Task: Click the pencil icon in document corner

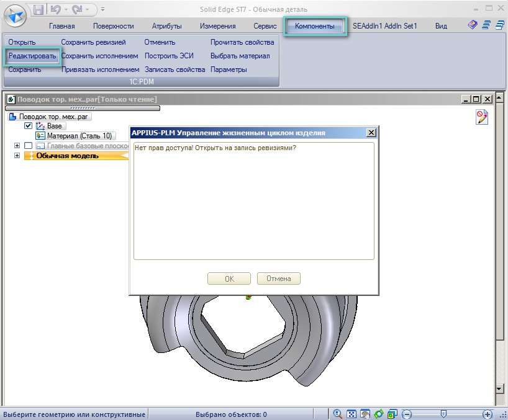Action: point(481,117)
